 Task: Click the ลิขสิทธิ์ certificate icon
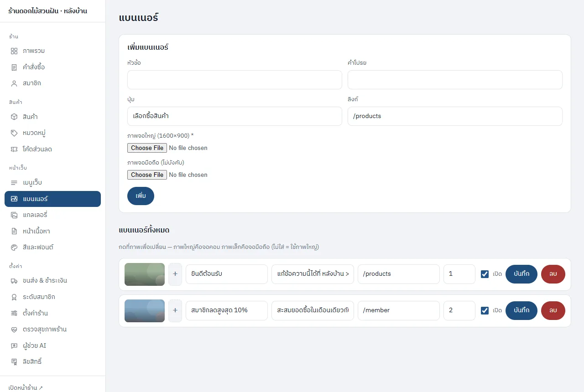point(14,361)
